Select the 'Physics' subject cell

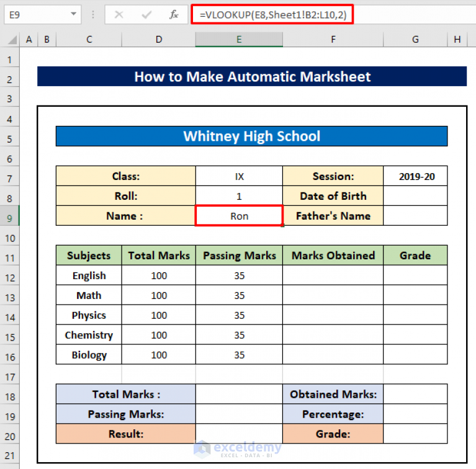[x=89, y=315]
